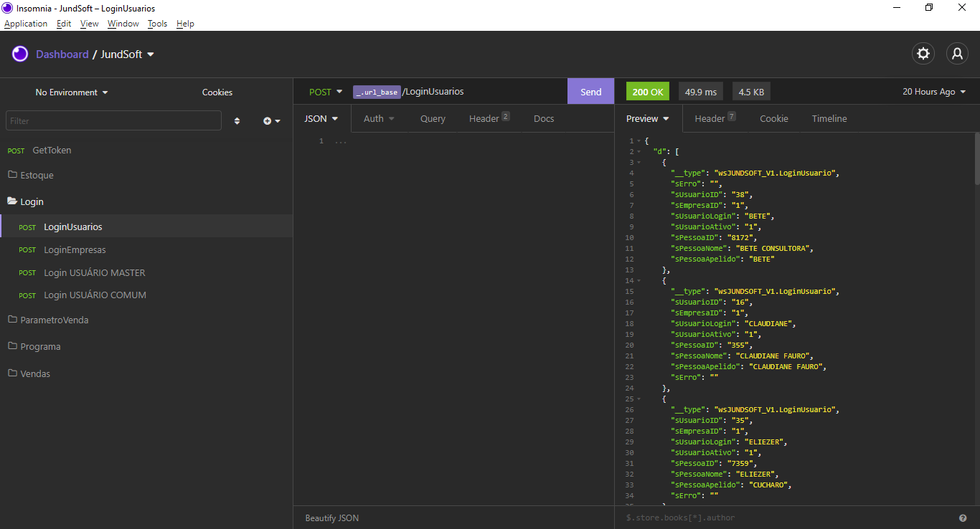Click the Estoque folder icon

[x=12, y=175]
